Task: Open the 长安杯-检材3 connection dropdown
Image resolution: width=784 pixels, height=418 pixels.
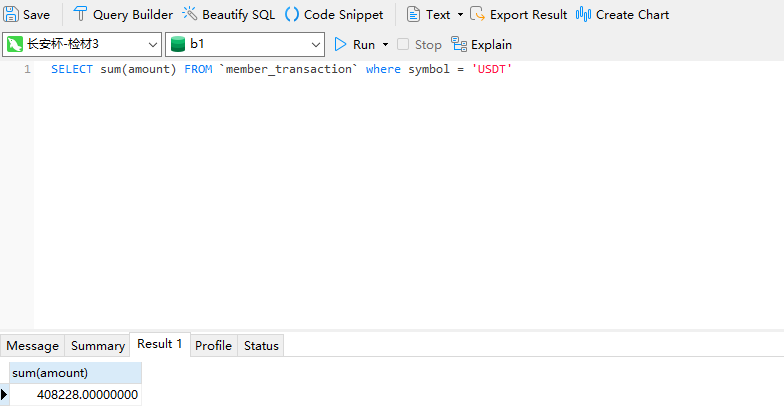Action: (x=152, y=44)
